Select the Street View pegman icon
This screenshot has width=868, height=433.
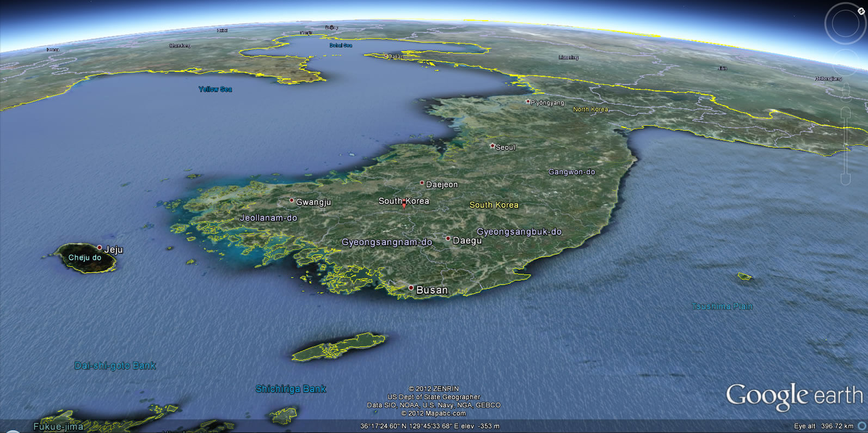(846, 89)
